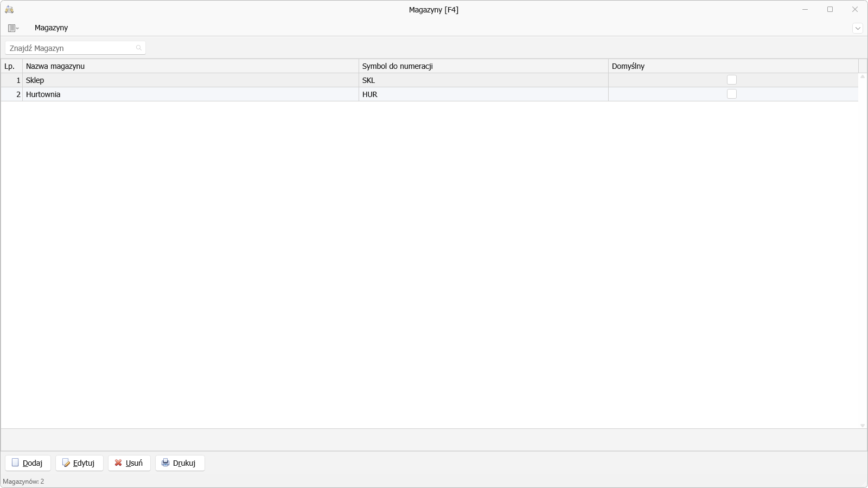Click the scroll down arrow of the table
This screenshot has height=488, width=868.
pos(863,426)
